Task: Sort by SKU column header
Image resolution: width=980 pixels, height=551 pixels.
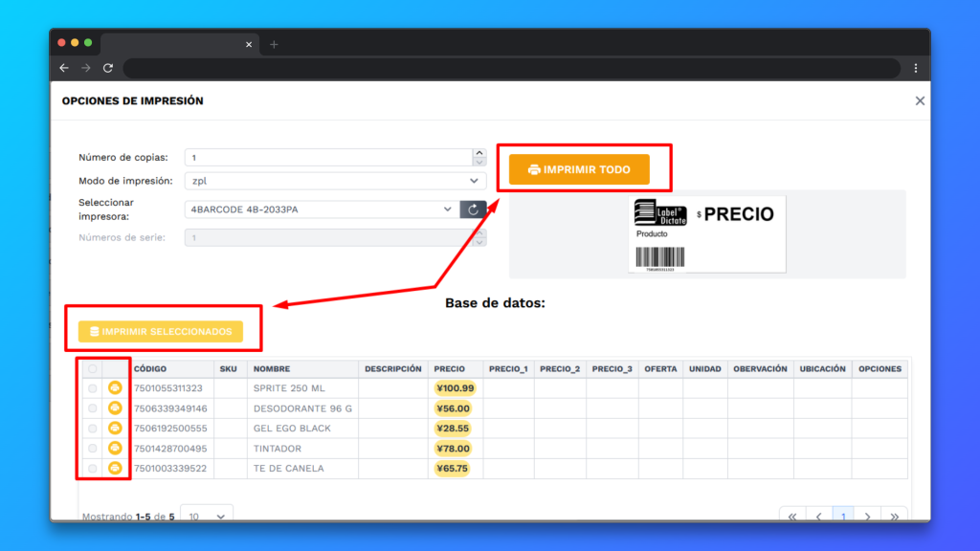Action: click(228, 368)
